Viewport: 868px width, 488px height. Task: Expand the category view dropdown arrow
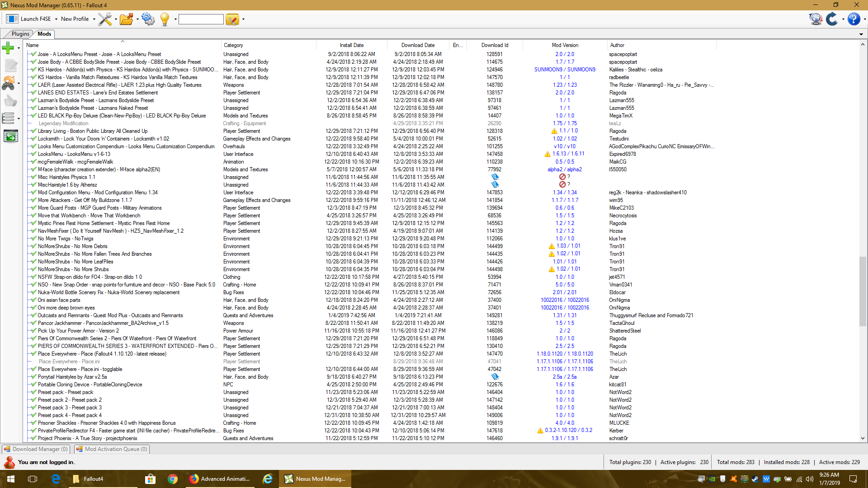[19, 119]
